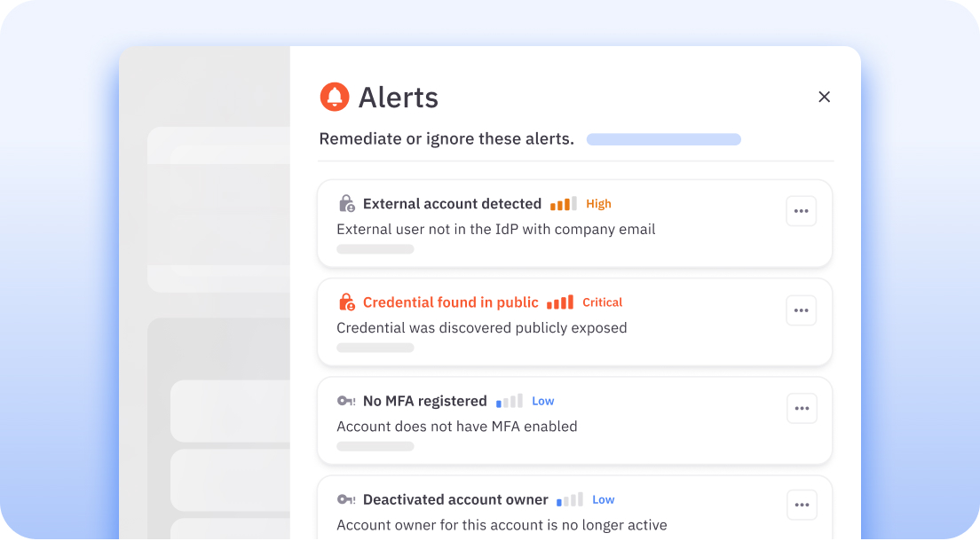Click the blue progress bar near Remediate text
980x541 pixels.
[x=663, y=139]
